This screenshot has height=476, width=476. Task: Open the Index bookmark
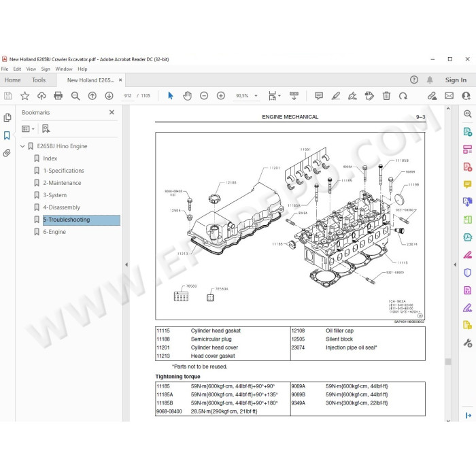tap(50, 158)
